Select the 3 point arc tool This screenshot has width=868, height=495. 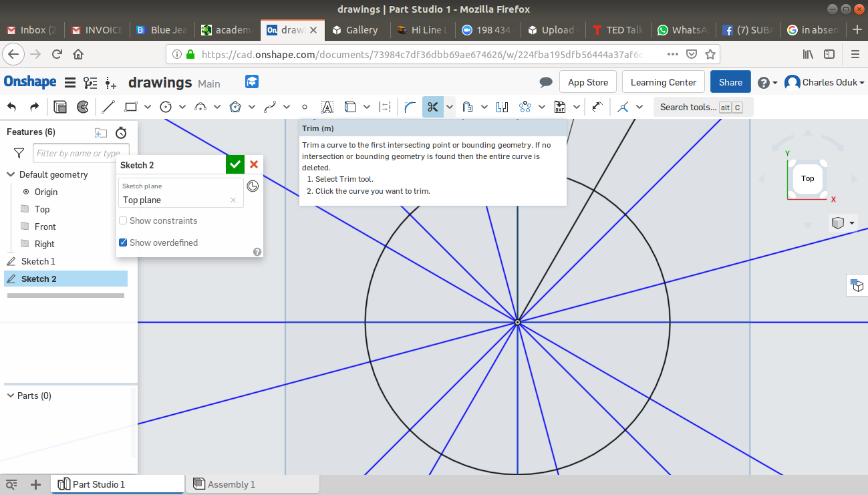pyautogui.click(x=200, y=107)
